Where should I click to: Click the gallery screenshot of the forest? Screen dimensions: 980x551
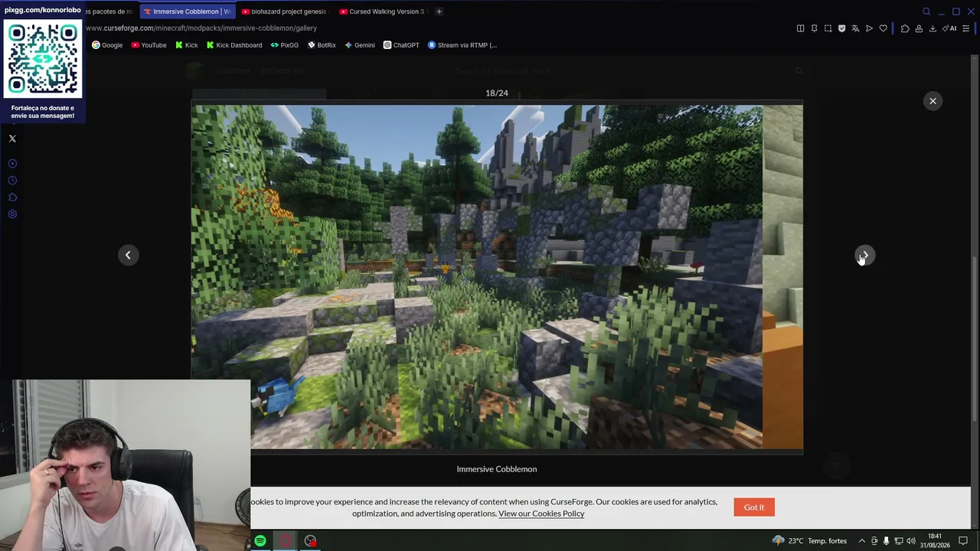tap(497, 277)
